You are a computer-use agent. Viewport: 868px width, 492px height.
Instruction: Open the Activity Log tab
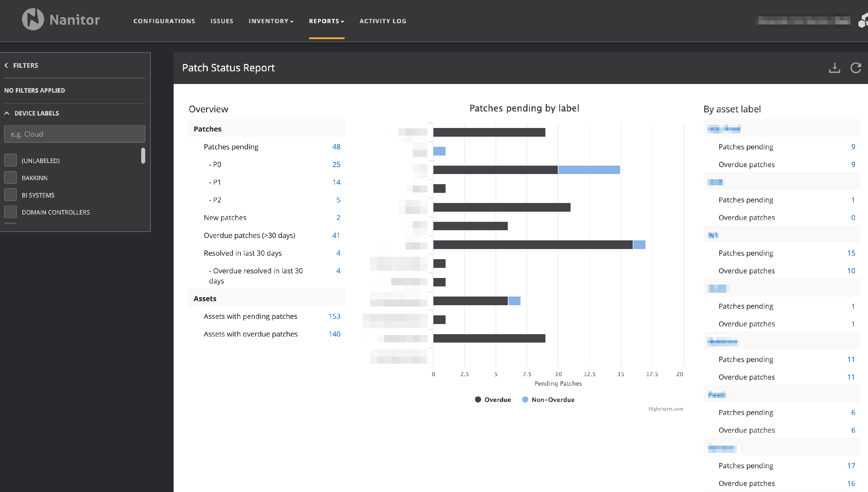(x=382, y=21)
